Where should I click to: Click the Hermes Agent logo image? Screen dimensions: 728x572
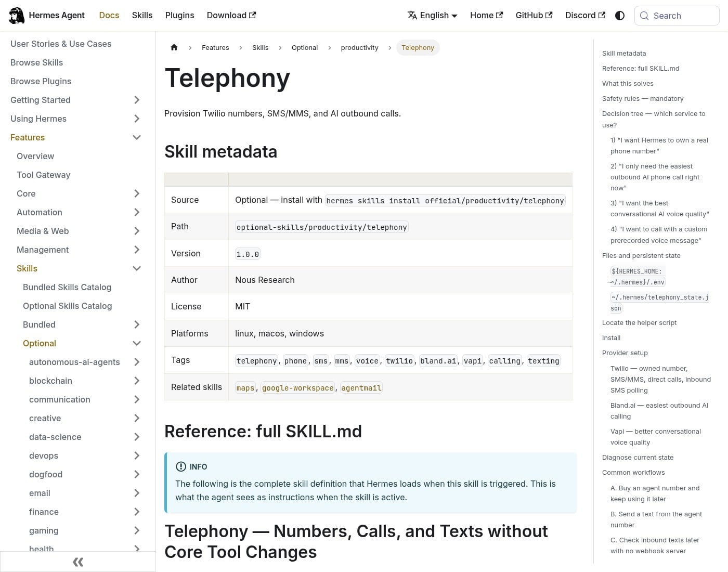[x=17, y=16]
